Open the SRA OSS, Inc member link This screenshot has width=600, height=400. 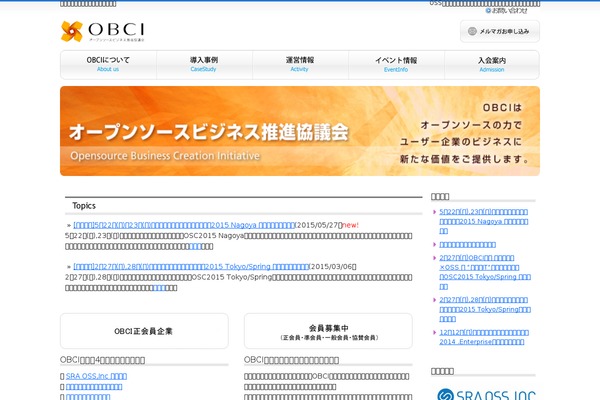[x=96, y=376]
